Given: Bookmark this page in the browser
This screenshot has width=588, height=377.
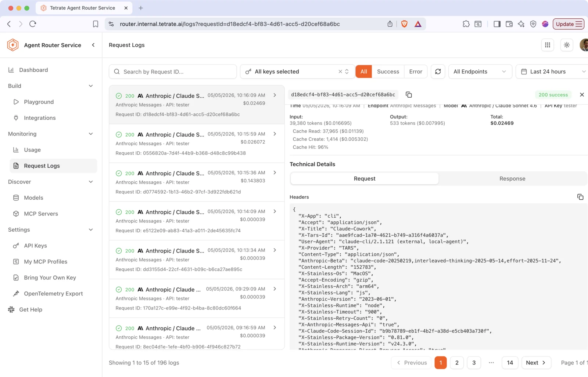Looking at the screenshot, I should point(96,24).
